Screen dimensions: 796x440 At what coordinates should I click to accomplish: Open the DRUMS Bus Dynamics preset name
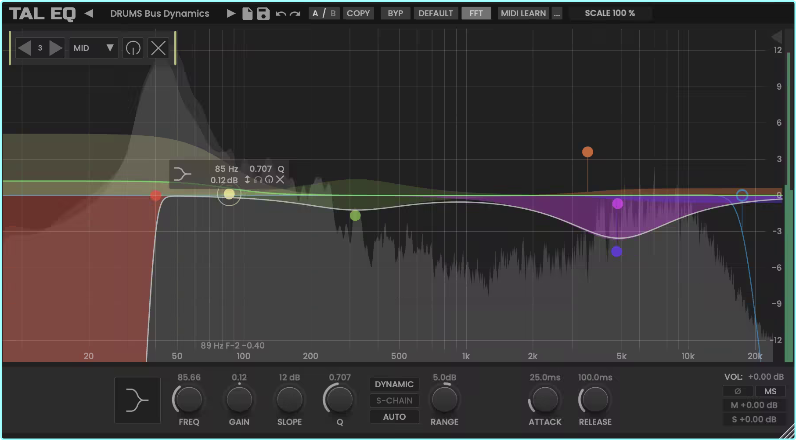(159, 14)
